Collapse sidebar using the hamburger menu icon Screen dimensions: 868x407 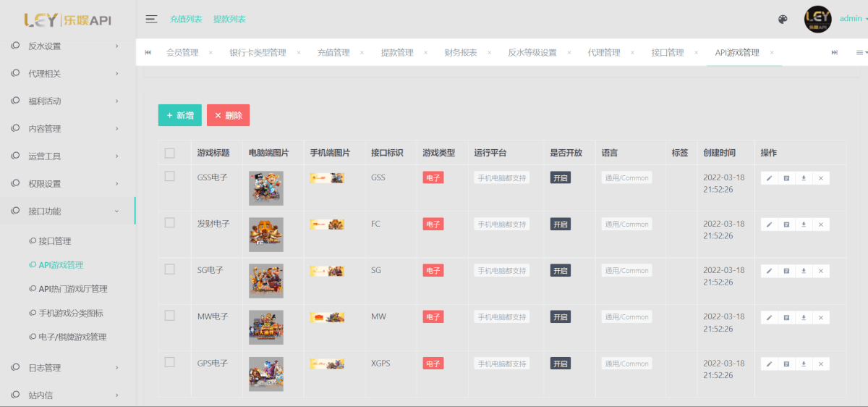pyautogui.click(x=151, y=20)
